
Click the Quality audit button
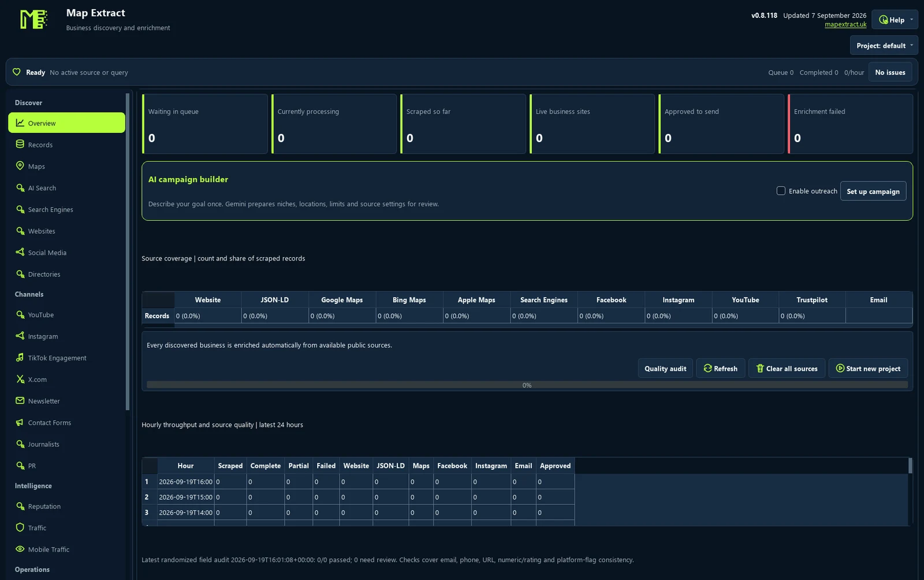(x=665, y=369)
